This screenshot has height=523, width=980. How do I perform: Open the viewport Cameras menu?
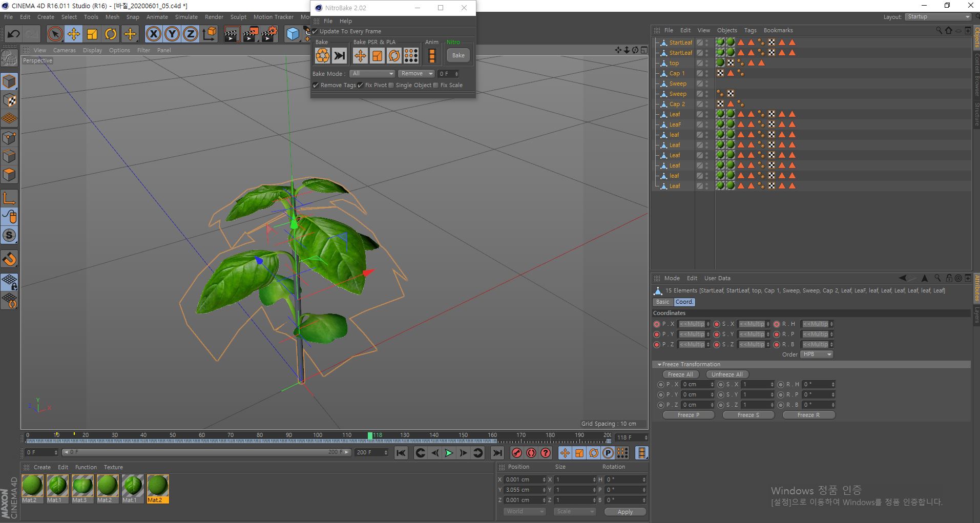click(x=64, y=50)
